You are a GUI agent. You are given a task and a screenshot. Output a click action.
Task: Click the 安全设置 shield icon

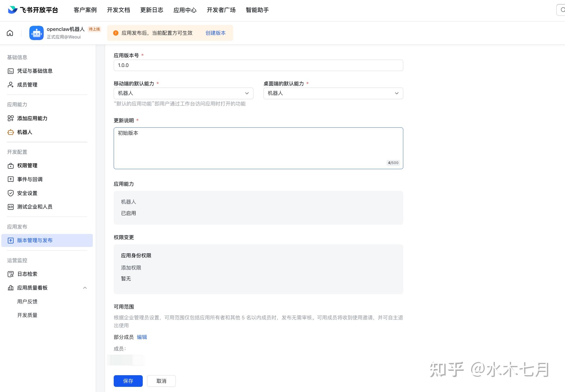coord(11,193)
